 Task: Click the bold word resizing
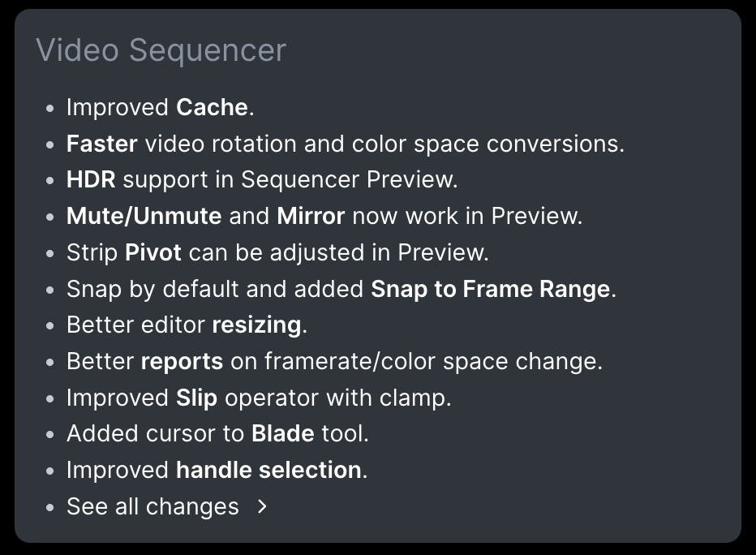pyautogui.click(x=256, y=325)
